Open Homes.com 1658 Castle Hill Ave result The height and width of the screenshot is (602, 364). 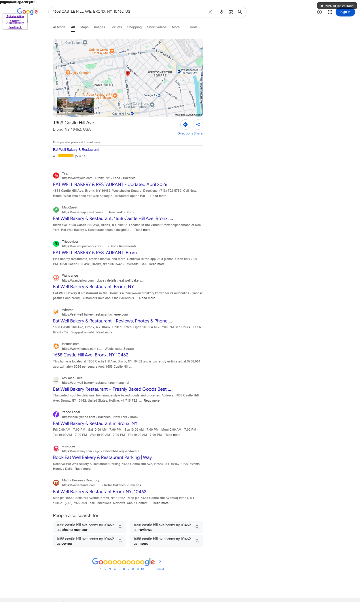pyautogui.click(x=90, y=355)
